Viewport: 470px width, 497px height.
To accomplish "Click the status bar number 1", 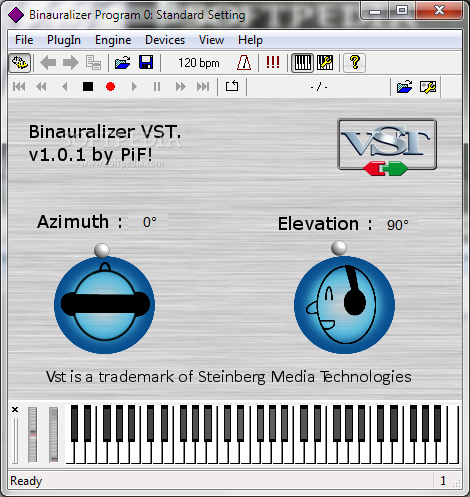I will coord(443,481).
